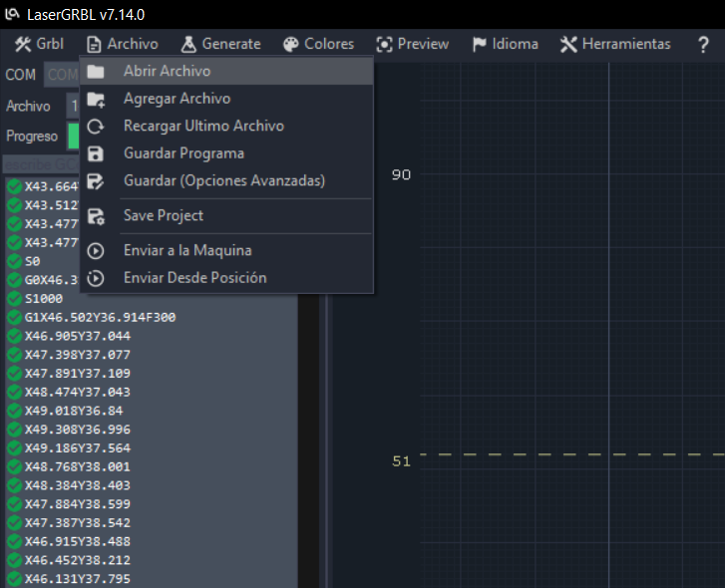Image resolution: width=725 pixels, height=588 pixels.
Task: Open the Generate menu
Action: (220, 44)
